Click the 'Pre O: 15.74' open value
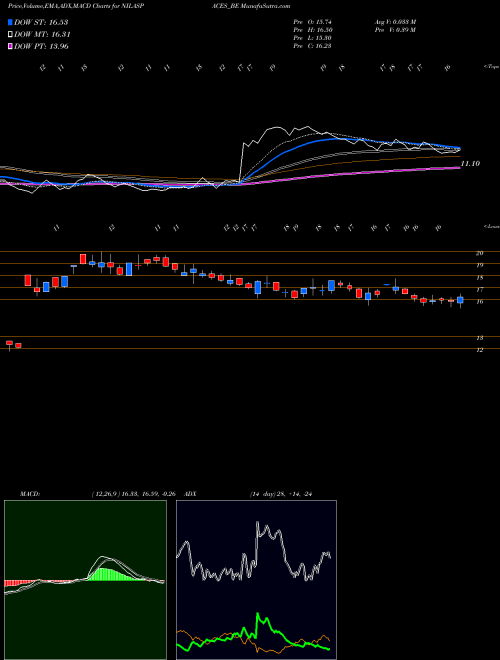500x660 pixels. [x=312, y=22]
